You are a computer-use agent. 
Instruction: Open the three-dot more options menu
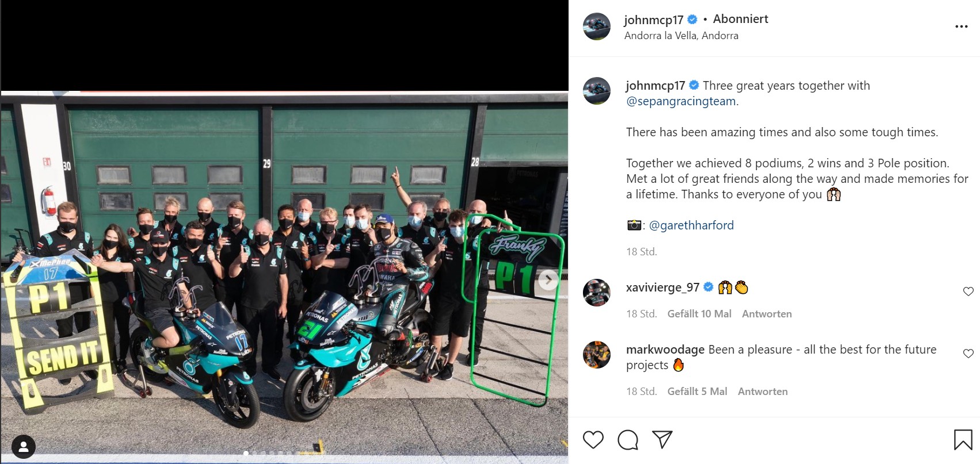(x=961, y=26)
